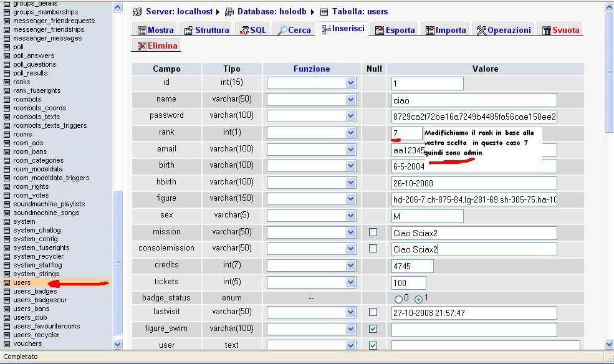Open the system_chatlog table link
Screen dimensions: 614x364
tap(37, 230)
